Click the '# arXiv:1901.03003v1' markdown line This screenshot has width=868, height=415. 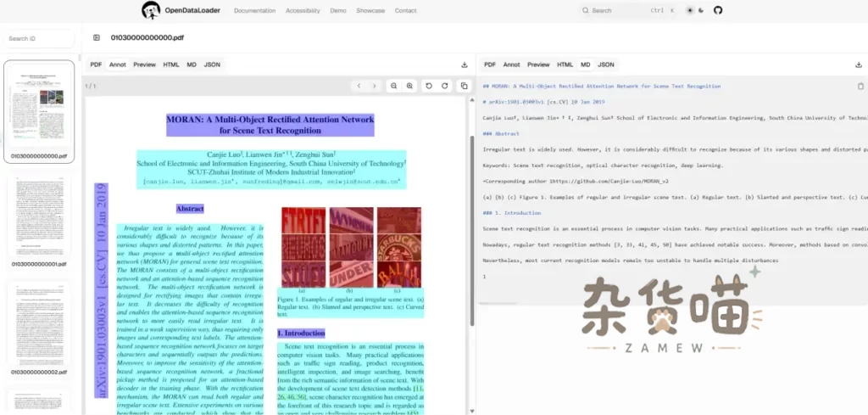[543, 102]
